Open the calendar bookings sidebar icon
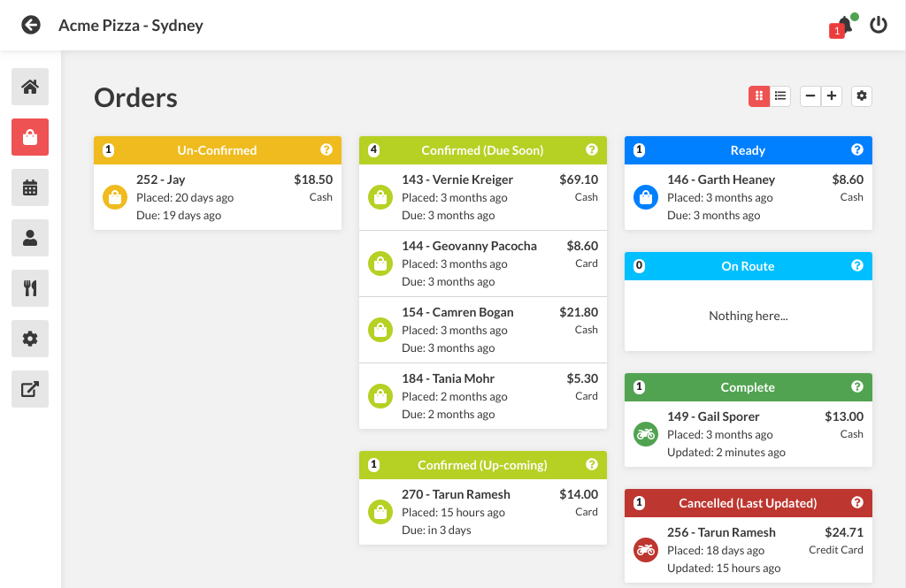The width and height of the screenshot is (906, 588). click(30, 187)
